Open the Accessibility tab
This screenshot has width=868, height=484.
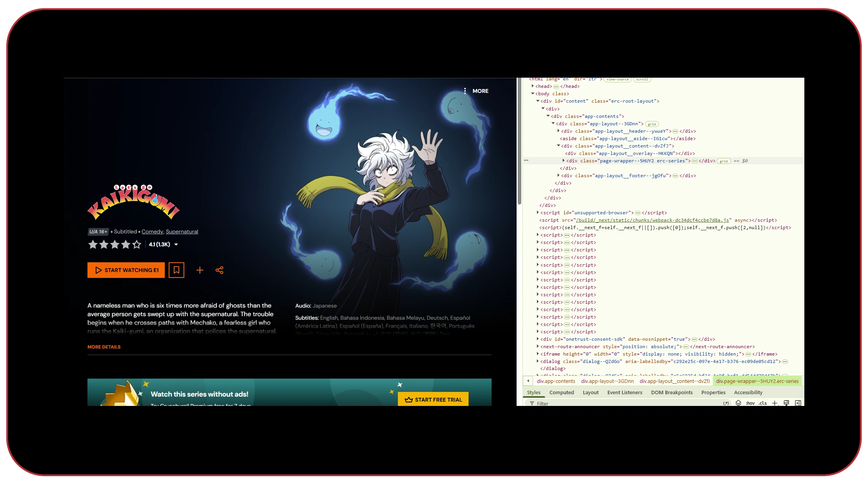[748, 392]
